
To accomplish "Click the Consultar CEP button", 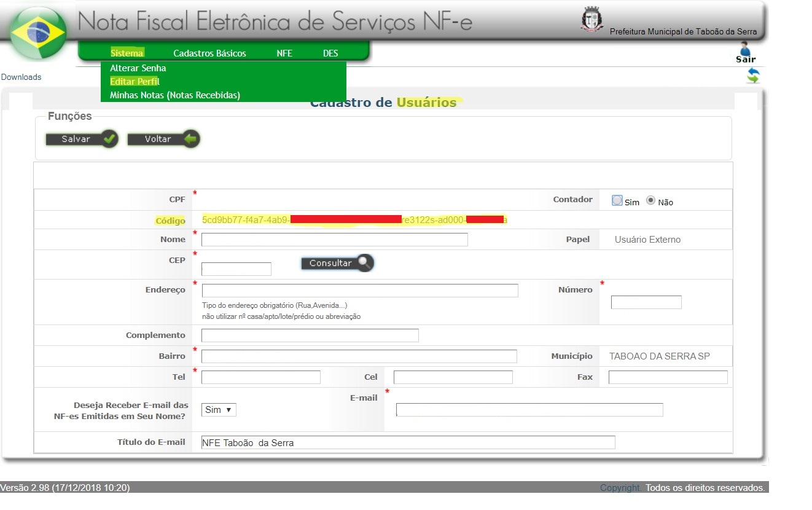I will [337, 263].
